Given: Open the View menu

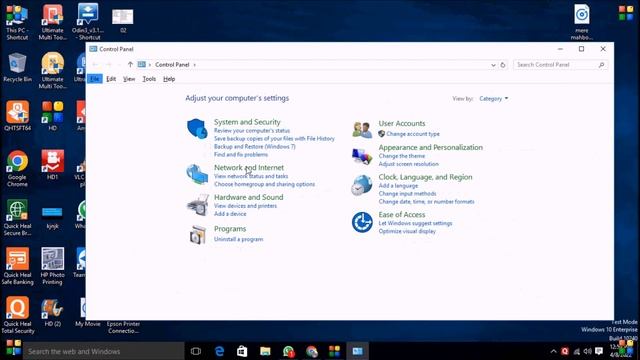Looking at the screenshot, I should tap(129, 79).
